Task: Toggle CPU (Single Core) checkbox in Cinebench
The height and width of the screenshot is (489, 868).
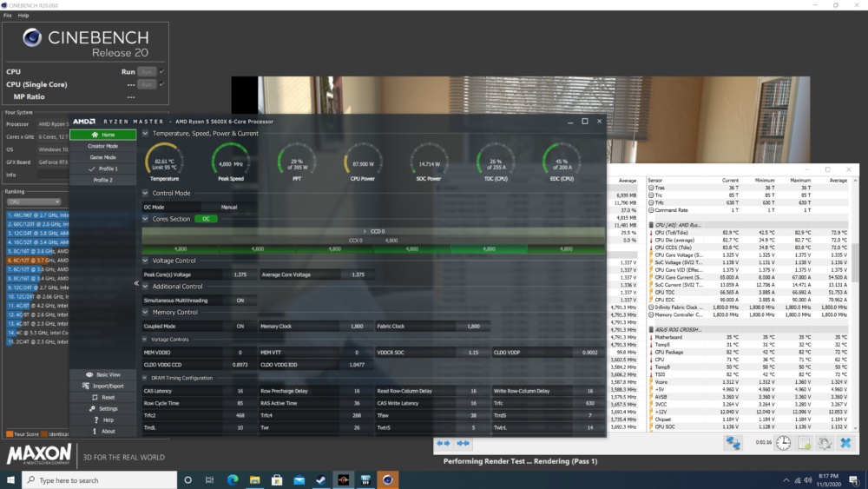Action: 161,84
